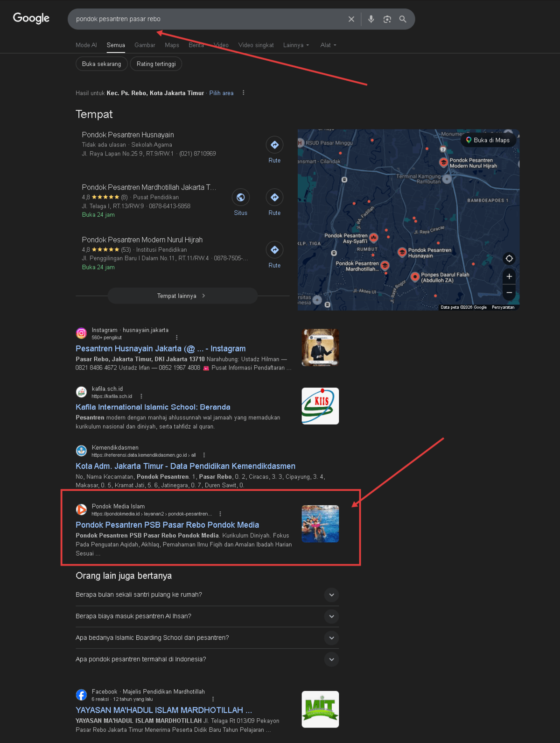Expand question about santri pulang ke rumah
The image size is (560, 743).
click(207, 595)
